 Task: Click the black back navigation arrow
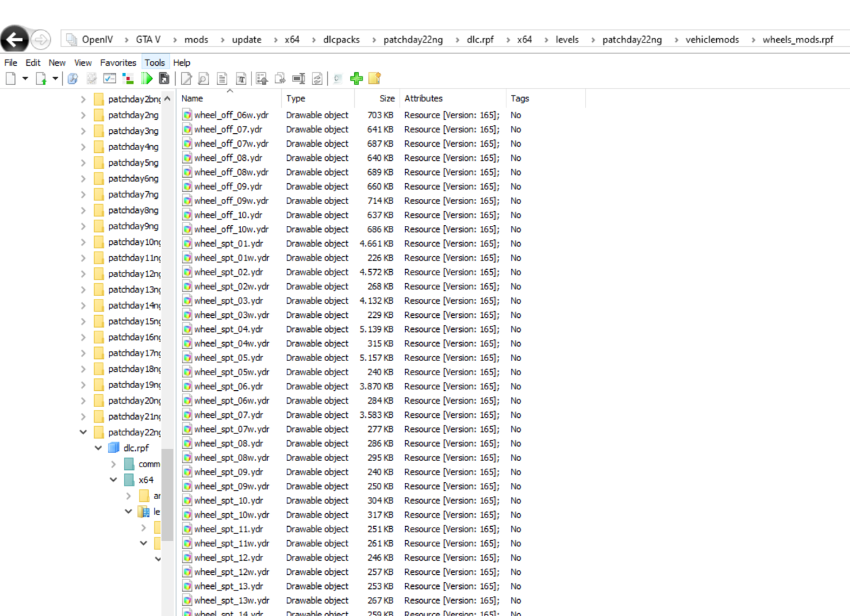(15, 40)
